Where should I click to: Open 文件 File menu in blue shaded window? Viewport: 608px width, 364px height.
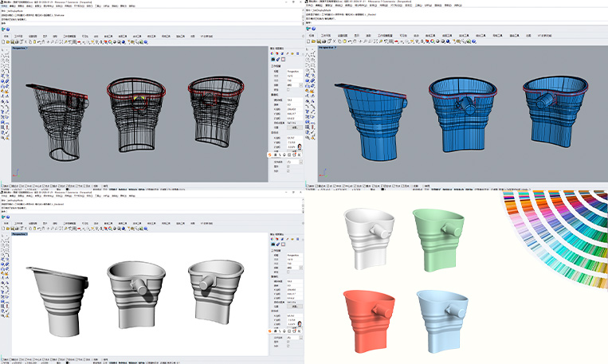click(309, 6)
